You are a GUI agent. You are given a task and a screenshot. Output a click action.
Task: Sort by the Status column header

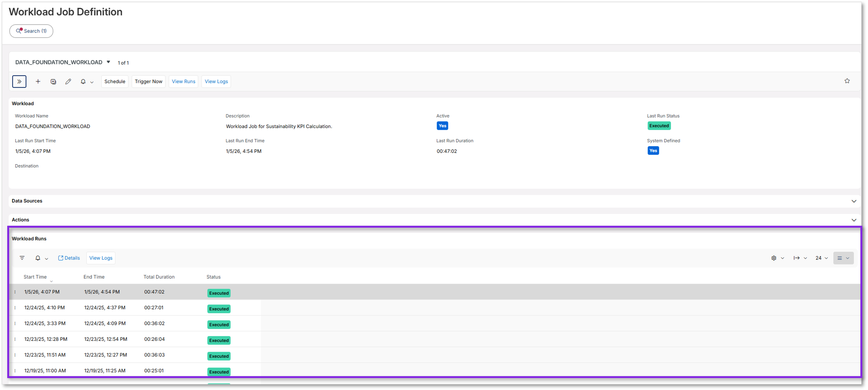[213, 277]
